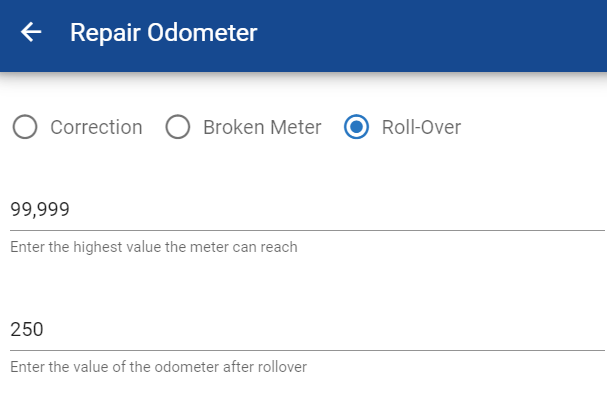The height and width of the screenshot is (408, 607).
Task: Click the selected Roll-Over radio circle
Action: (356, 127)
